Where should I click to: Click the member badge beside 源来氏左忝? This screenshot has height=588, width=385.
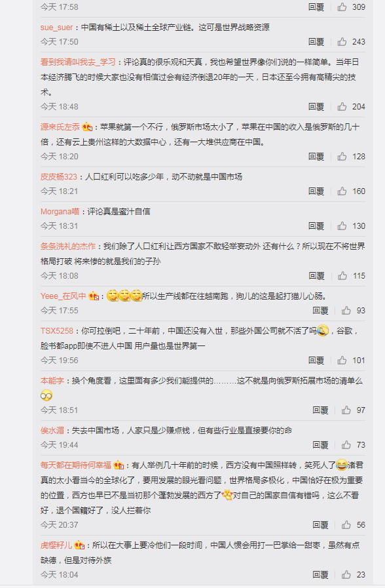point(87,127)
